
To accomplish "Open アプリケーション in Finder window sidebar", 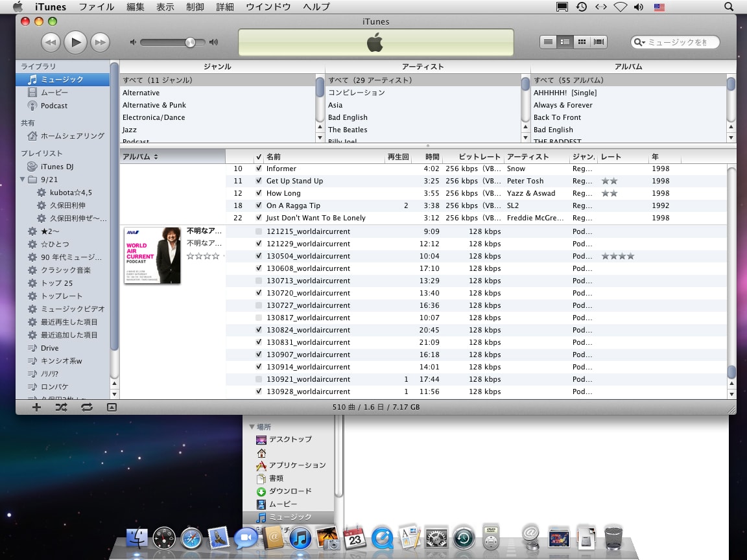I will tap(297, 465).
